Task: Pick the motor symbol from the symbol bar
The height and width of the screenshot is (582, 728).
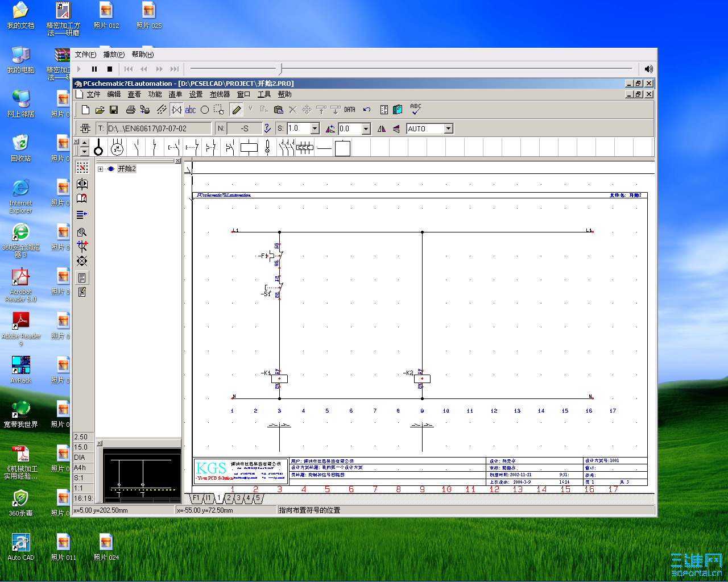Action: pos(117,148)
